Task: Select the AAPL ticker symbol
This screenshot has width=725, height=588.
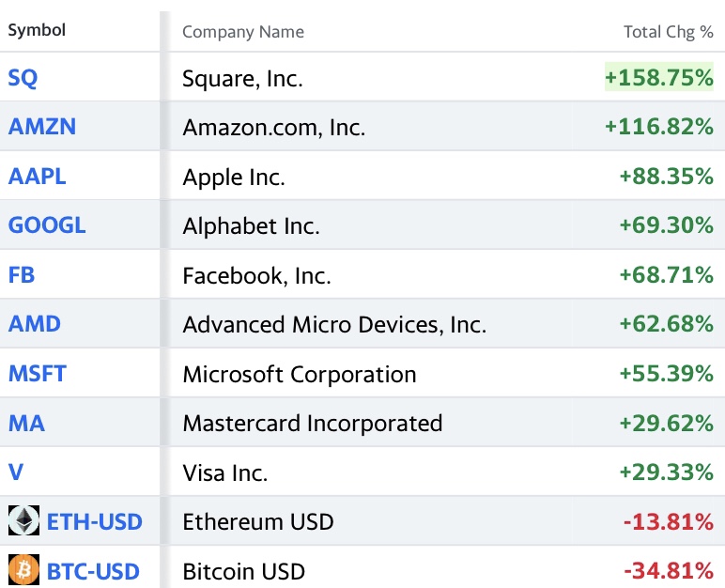Action: point(38,177)
